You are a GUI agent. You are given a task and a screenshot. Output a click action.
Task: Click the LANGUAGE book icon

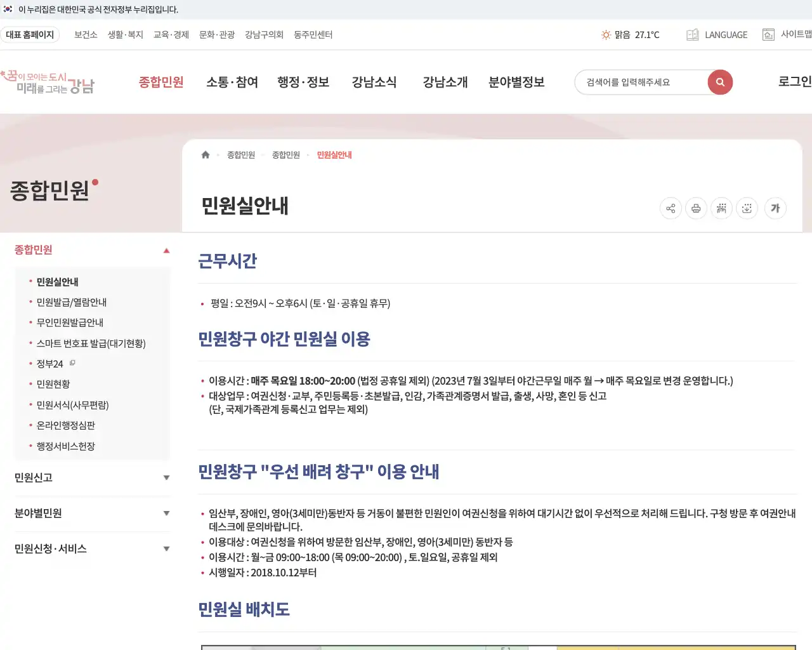(x=693, y=35)
